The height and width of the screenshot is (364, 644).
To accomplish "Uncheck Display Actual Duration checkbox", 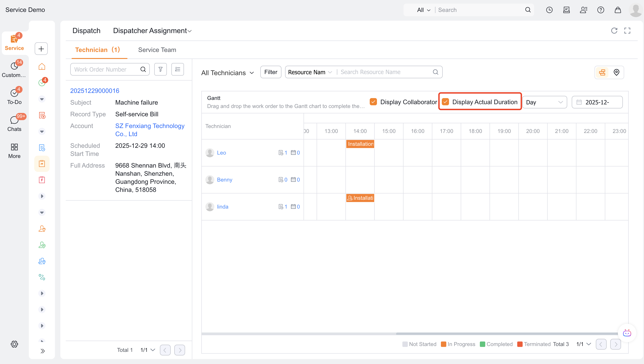I will [x=445, y=102].
